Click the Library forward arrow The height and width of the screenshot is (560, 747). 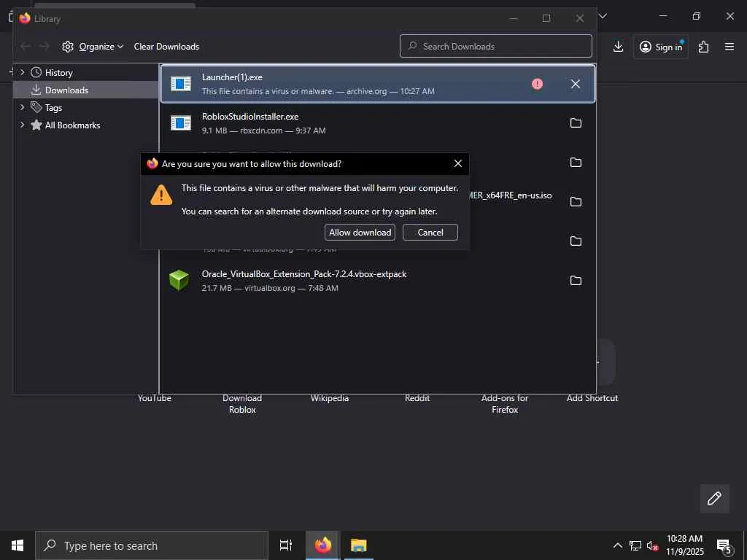44,46
